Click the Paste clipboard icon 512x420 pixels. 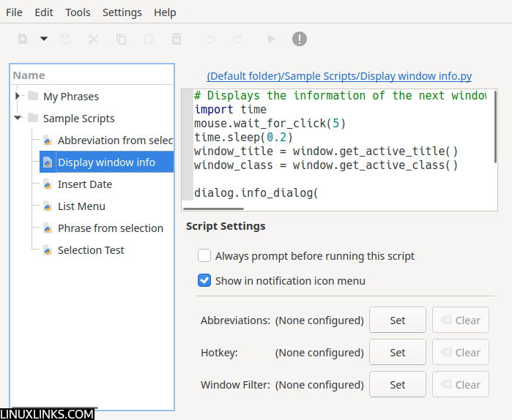pyautogui.click(x=149, y=39)
